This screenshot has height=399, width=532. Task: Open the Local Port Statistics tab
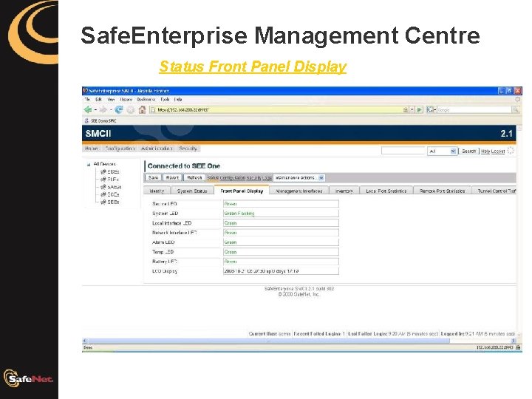click(x=386, y=191)
